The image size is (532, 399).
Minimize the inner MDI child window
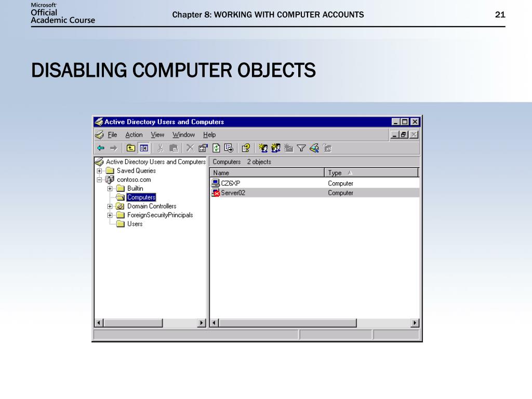click(x=394, y=135)
